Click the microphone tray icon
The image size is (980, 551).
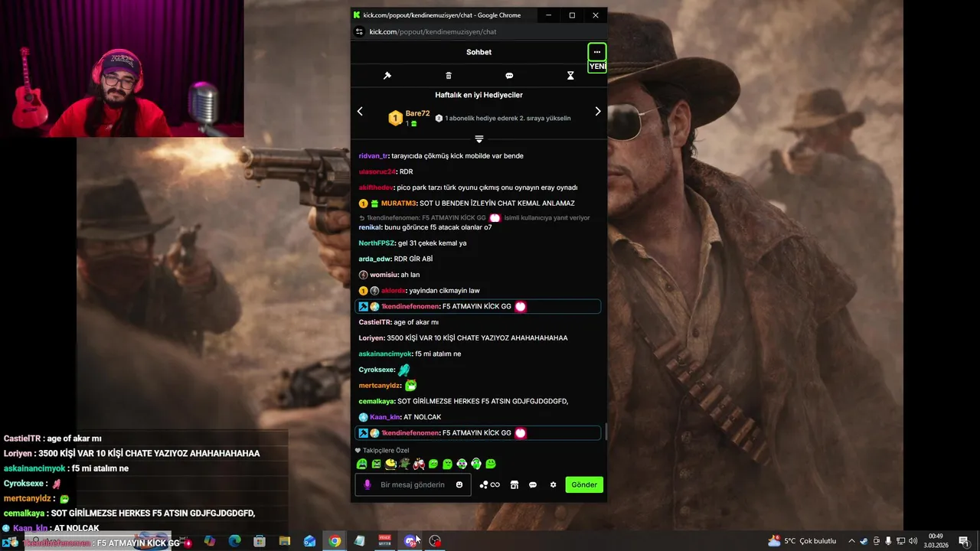(x=889, y=541)
